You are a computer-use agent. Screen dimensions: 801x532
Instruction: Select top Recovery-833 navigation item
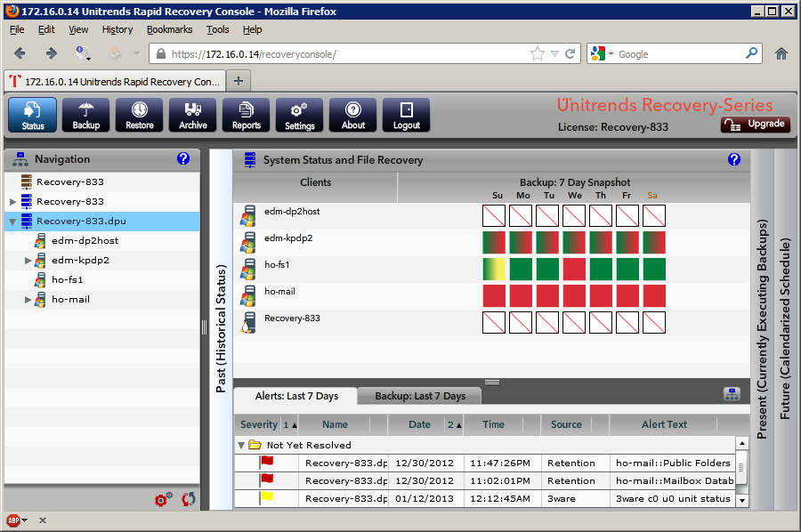[x=70, y=181]
